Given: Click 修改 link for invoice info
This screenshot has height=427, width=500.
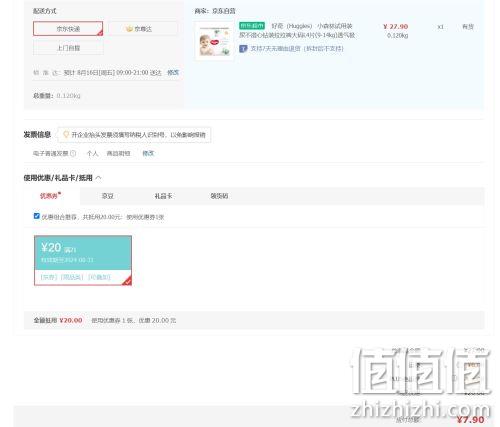Looking at the screenshot, I should 148,153.
